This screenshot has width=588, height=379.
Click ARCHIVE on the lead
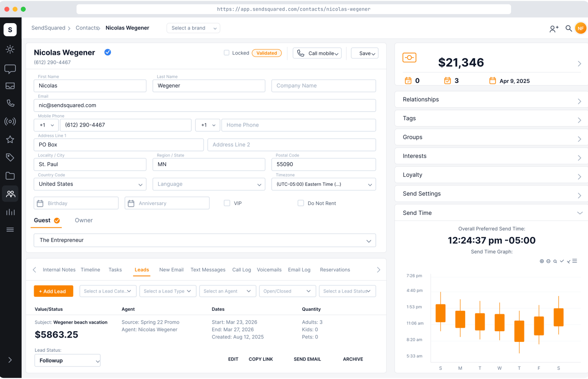(x=353, y=360)
